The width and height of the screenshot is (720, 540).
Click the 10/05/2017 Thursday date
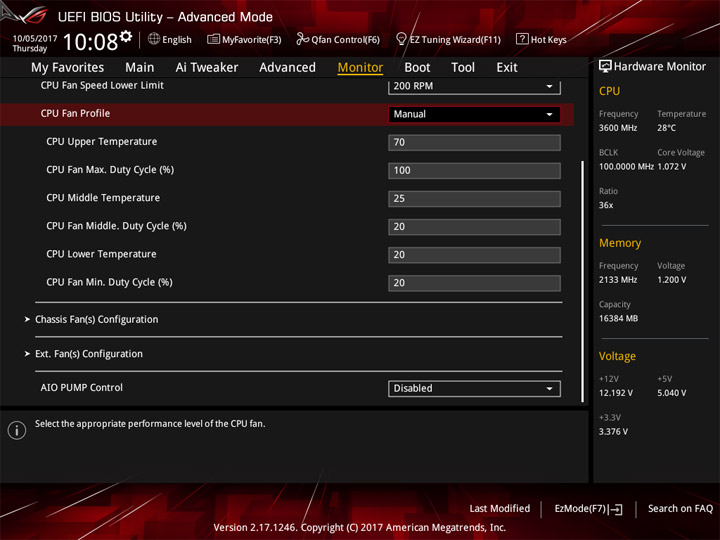tap(34, 43)
